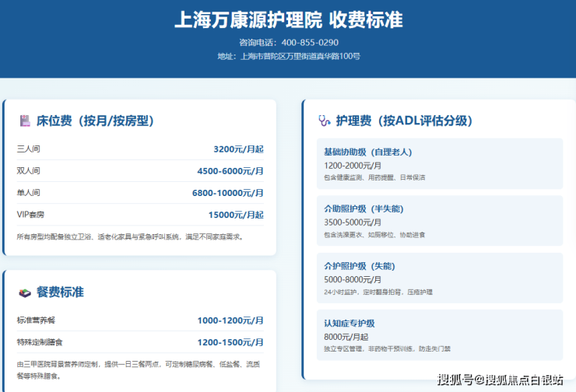Click the note about 独立卫浴、适老化家具

tap(131, 236)
